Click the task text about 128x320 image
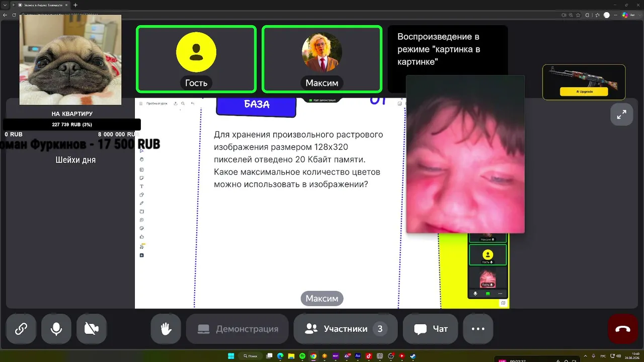The height and width of the screenshot is (362, 644). tap(298, 159)
